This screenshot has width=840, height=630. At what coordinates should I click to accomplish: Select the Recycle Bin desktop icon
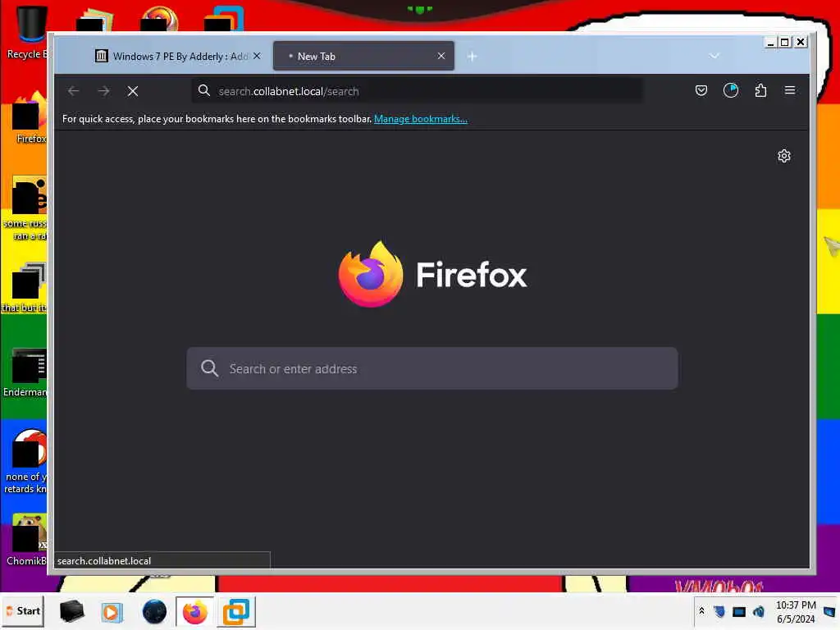point(25,31)
